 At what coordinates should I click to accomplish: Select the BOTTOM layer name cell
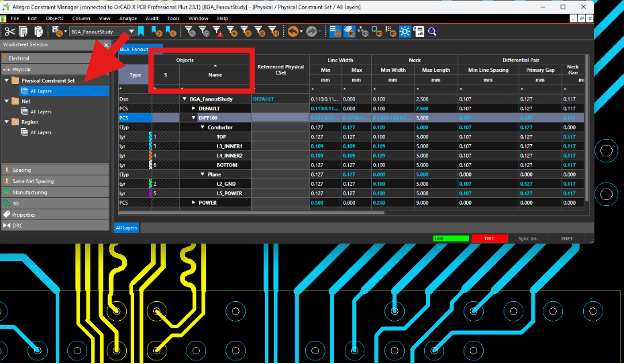tap(227, 165)
